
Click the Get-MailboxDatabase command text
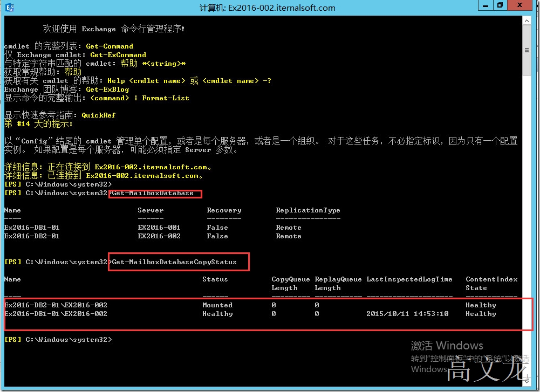[x=153, y=194]
